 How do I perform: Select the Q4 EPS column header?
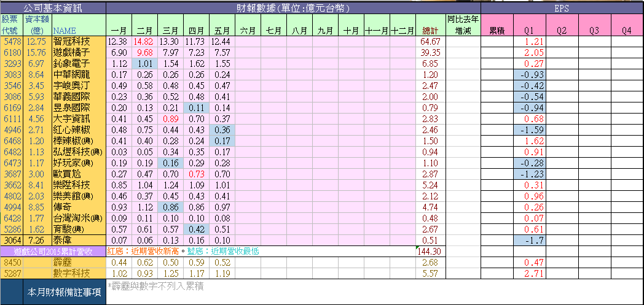click(627, 25)
